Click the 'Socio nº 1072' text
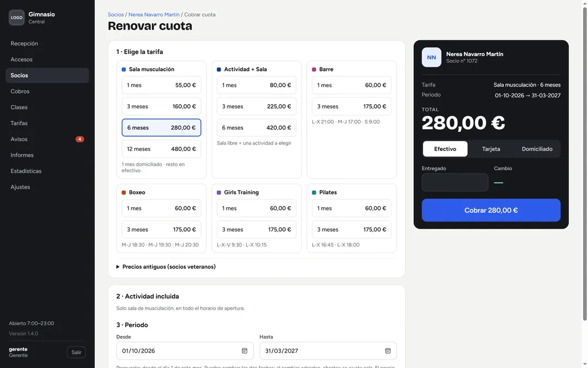This screenshot has width=588, height=368. pyautogui.click(x=462, y=61)
